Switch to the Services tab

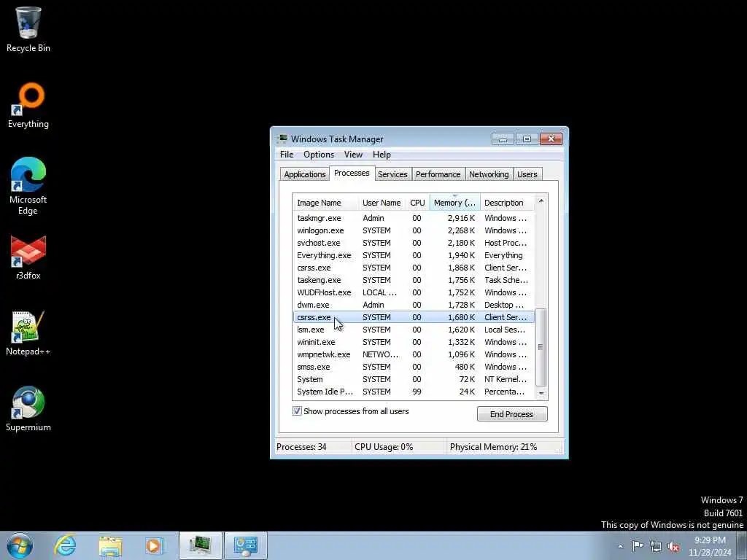[x=392, y=174]
